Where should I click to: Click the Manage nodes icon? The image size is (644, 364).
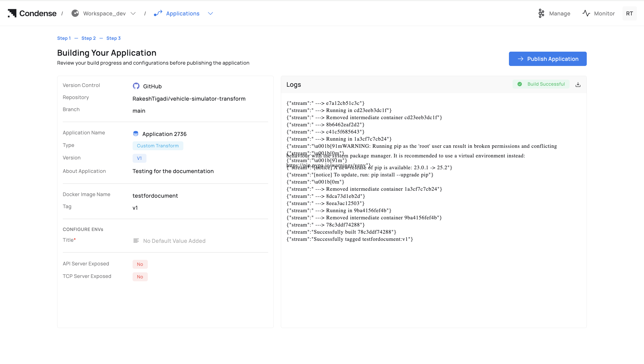click(541, 13)
